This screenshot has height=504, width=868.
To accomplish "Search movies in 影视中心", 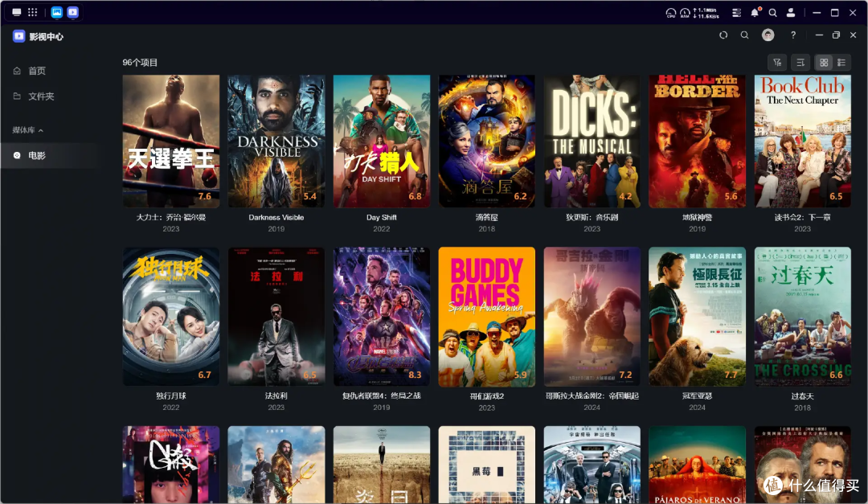I will [x=744, y=35].
